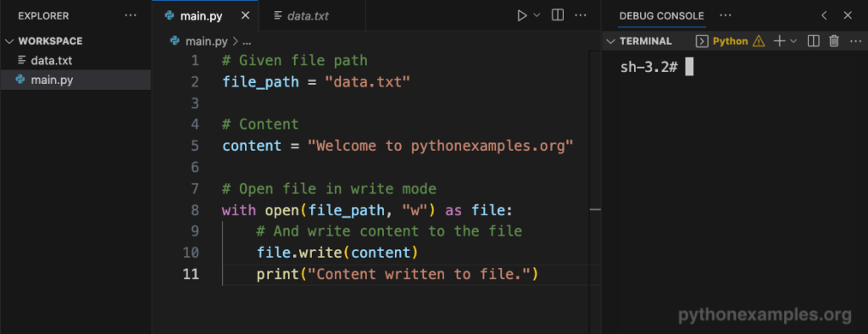Viewport: 868px width, 334px height.
Task: Show more panel tabs ellipsis
Action: (726, 15)
